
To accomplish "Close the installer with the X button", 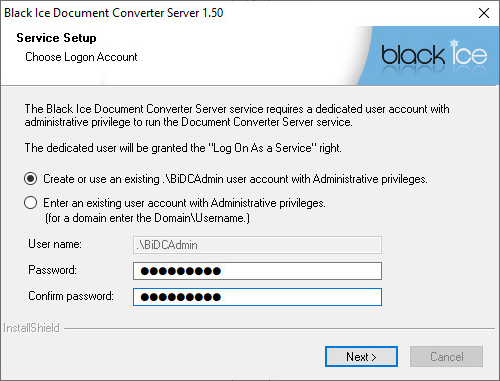I will coord(484,13).
